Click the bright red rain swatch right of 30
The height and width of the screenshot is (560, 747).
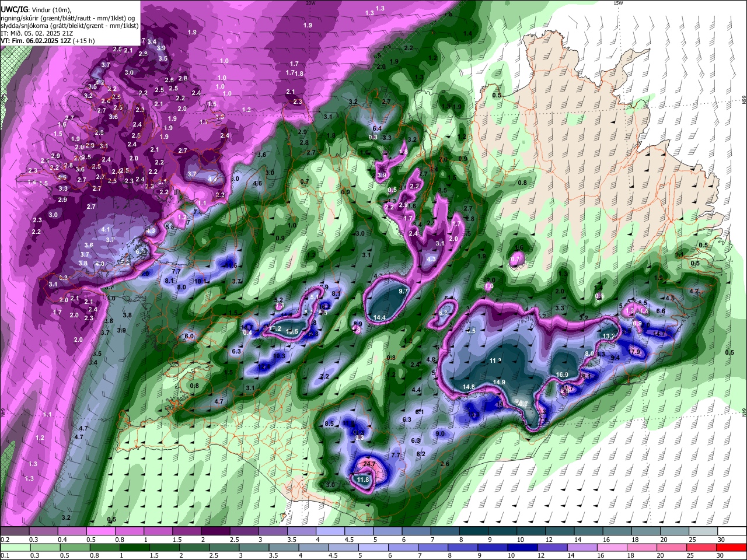(732, 547)
